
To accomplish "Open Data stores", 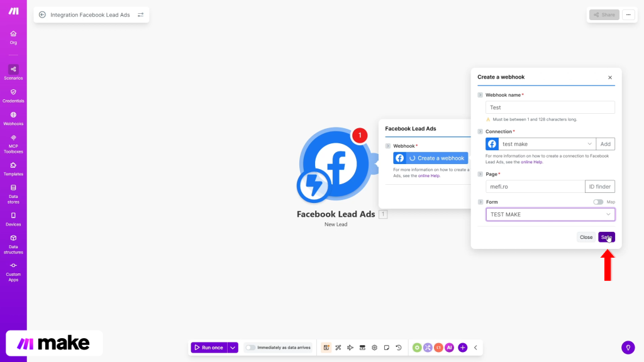I will (13, 194).
